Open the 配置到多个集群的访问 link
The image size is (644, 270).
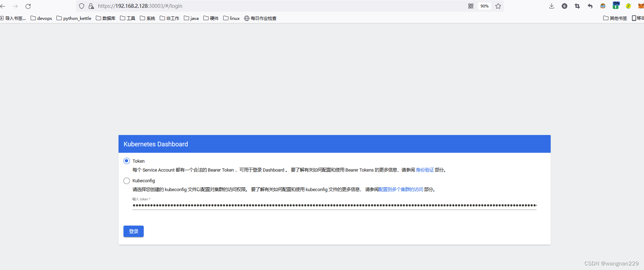click(x=401, y=189)
